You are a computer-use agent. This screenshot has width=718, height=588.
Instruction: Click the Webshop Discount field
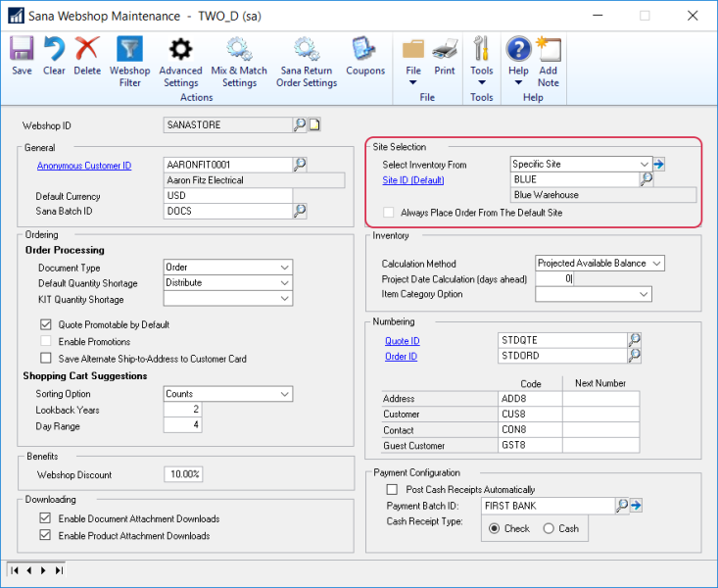click(x=183, y=474)
